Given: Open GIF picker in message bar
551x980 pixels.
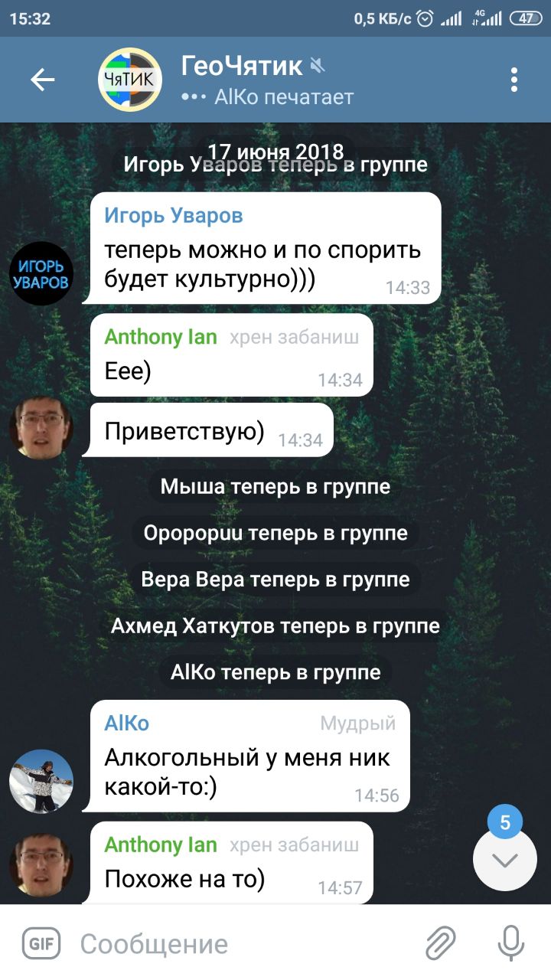Looking at the screenshot, I should 41,943.
